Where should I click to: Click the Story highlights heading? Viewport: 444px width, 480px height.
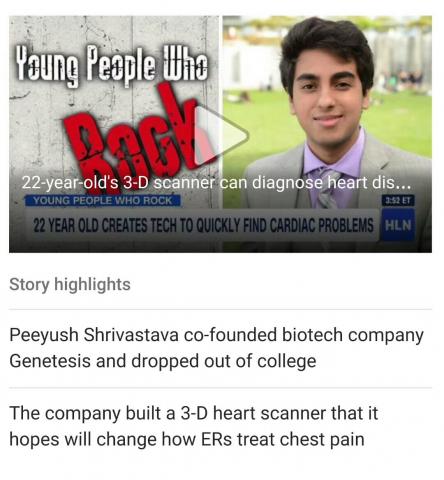point(70,284)
